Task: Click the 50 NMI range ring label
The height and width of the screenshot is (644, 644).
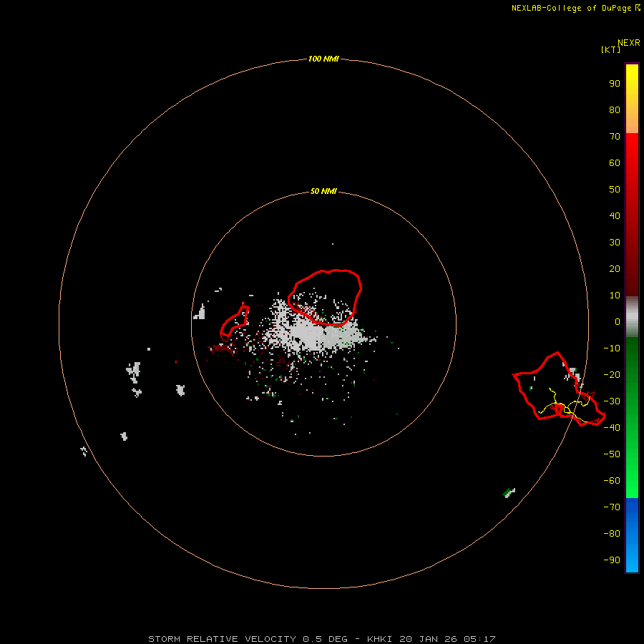Action: pyautogui.click(x=323, y=191)
